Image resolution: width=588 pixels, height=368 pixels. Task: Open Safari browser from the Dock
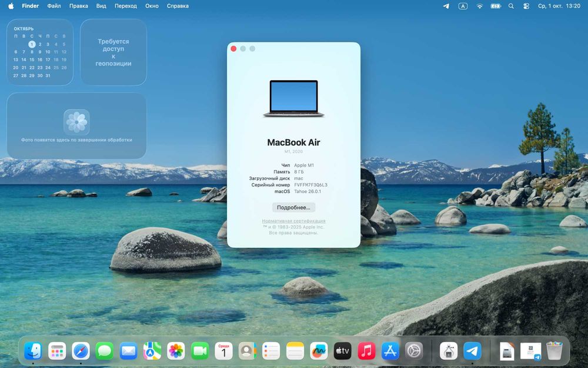81,351
